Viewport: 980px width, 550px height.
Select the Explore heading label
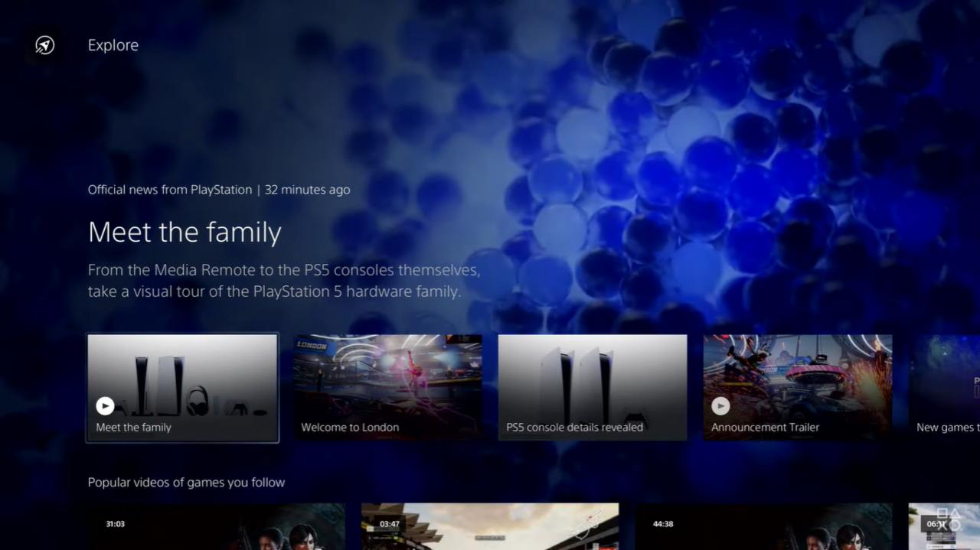pos(113,45)
